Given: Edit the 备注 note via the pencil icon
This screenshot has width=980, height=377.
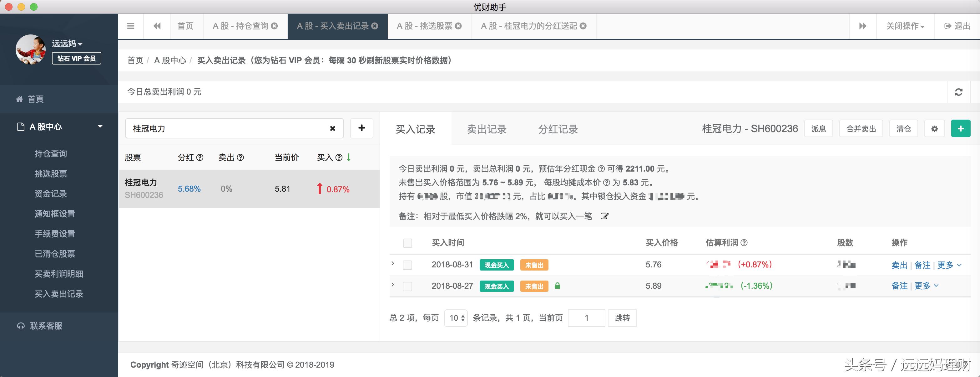Looking at the screenshot, I should tap(605, 216).
